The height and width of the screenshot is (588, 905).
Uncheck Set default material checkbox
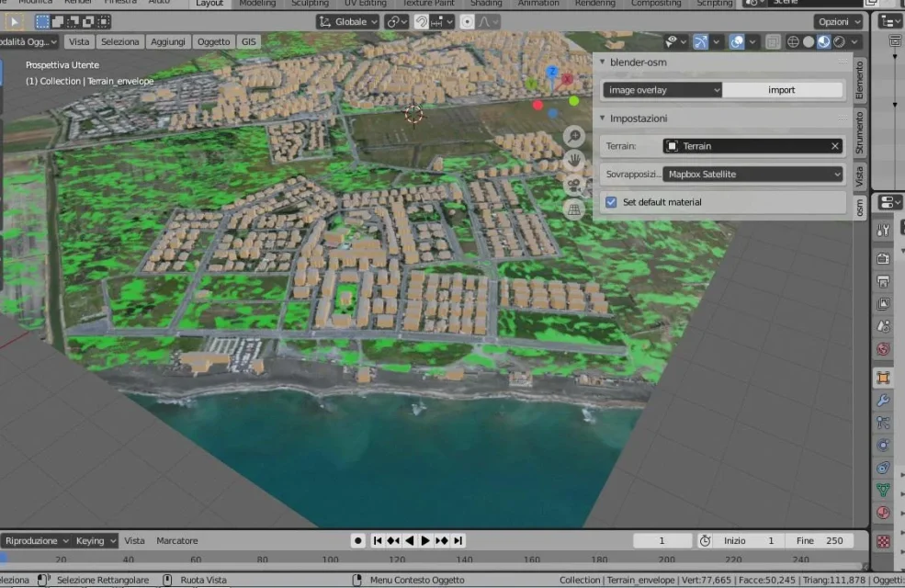point(611,202)
